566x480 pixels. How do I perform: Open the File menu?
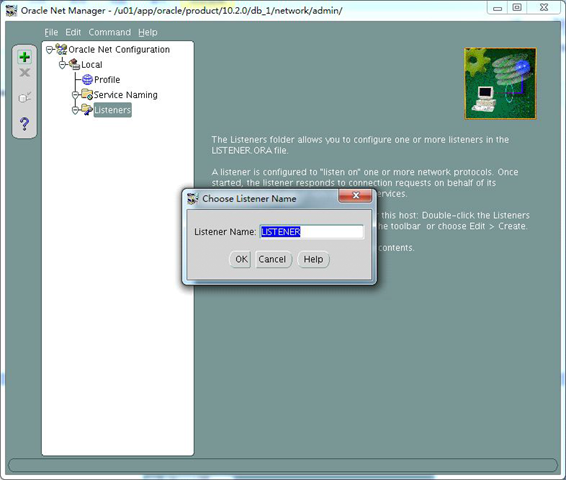click(51, 32)
